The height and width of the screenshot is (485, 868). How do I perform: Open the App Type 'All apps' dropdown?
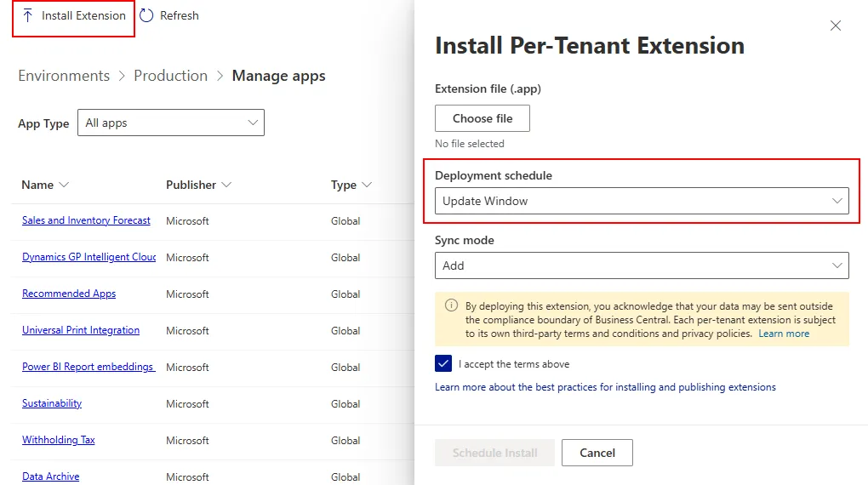click(171, 123)
